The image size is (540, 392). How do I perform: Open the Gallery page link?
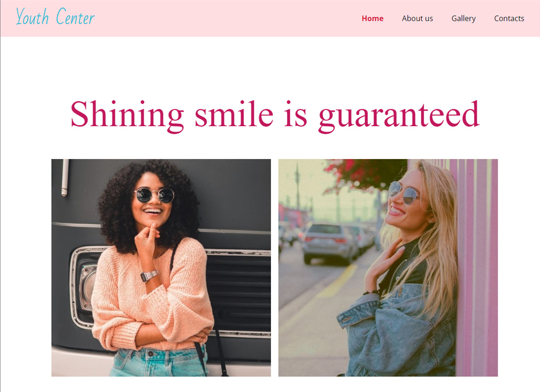click(x=463, y=19)
